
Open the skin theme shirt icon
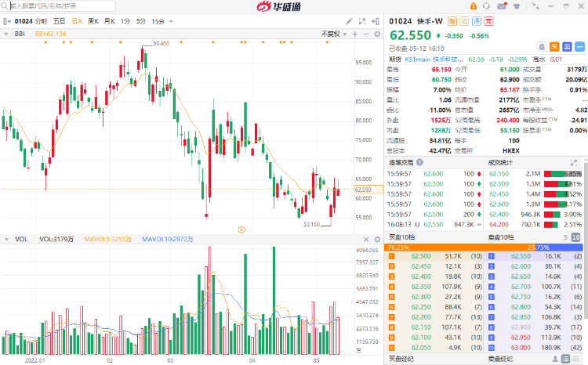pos(517,6)
